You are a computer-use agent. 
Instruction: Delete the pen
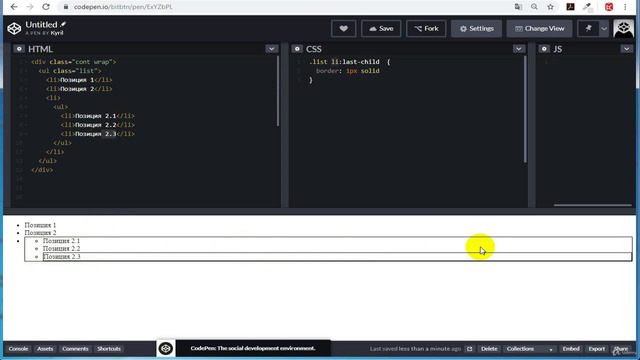(x=489, y=349)
